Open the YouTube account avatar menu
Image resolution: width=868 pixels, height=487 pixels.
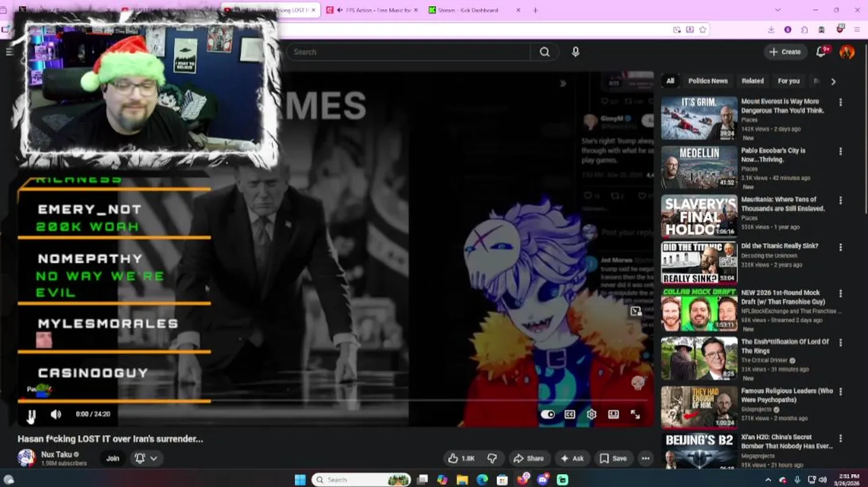(847, 52)
